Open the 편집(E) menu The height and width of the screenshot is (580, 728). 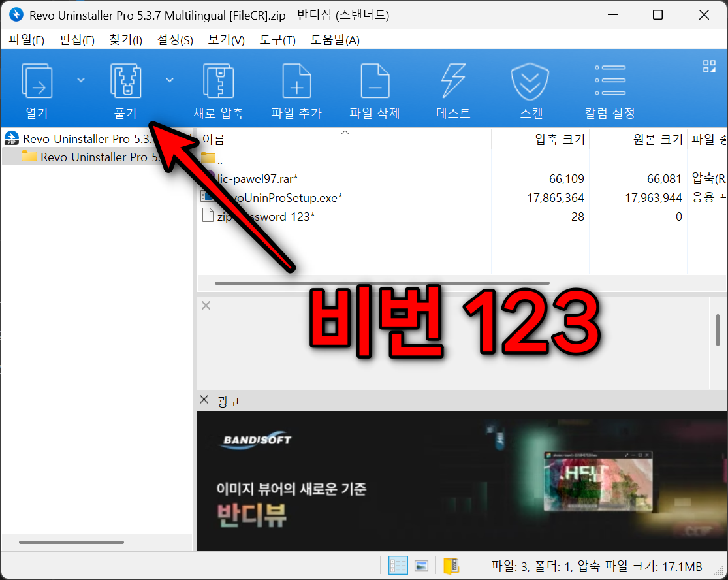click(x=77, y=40)
